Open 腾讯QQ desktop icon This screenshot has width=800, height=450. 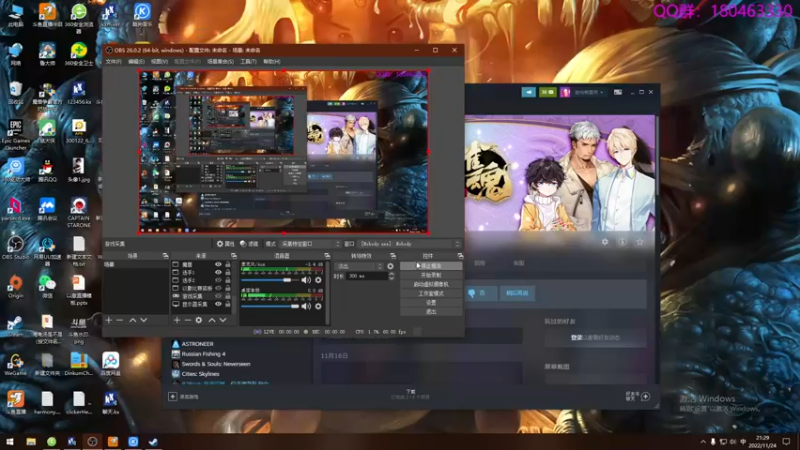click(47, 171)
